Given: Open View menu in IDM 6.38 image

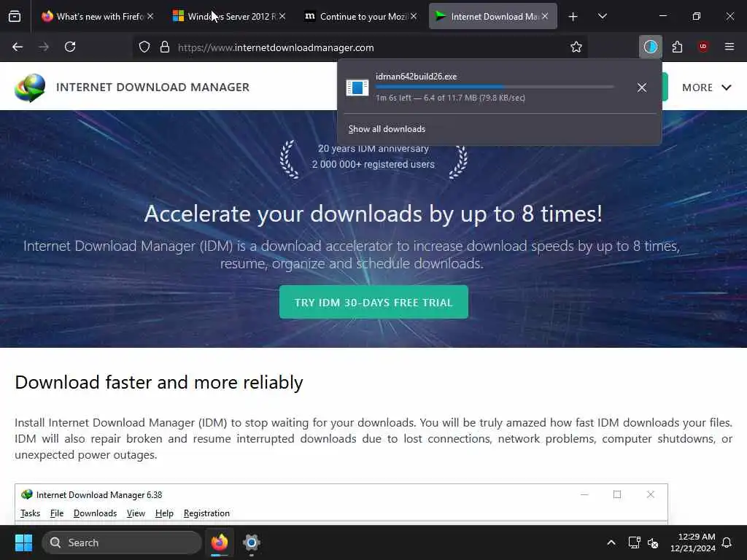Looking at the screenshot, I should 136,513.
